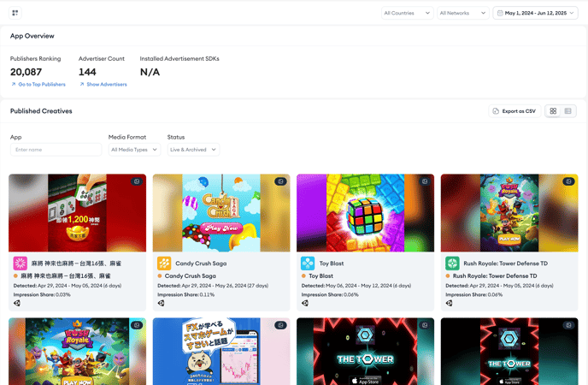The height and width of the screenshot is (385, 588).
Task: Click the image badge on Mahjong creative
Action: click(137, 181)
